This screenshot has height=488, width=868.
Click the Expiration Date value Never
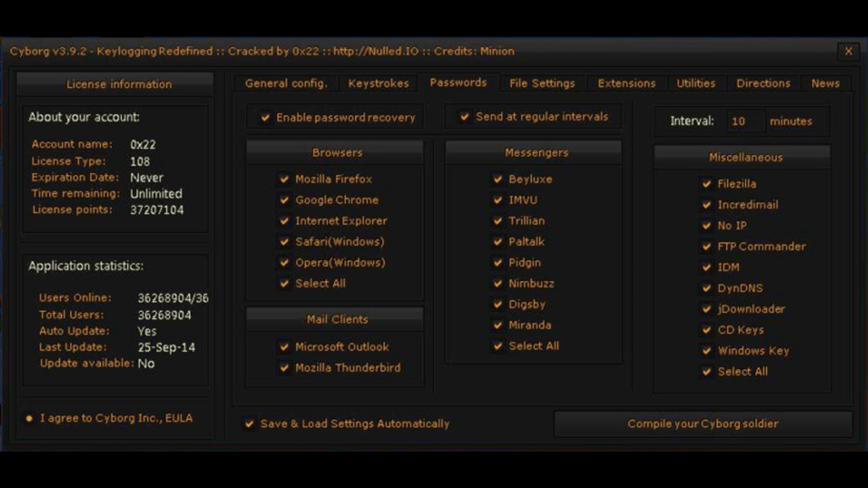click(x=147, y=178)
